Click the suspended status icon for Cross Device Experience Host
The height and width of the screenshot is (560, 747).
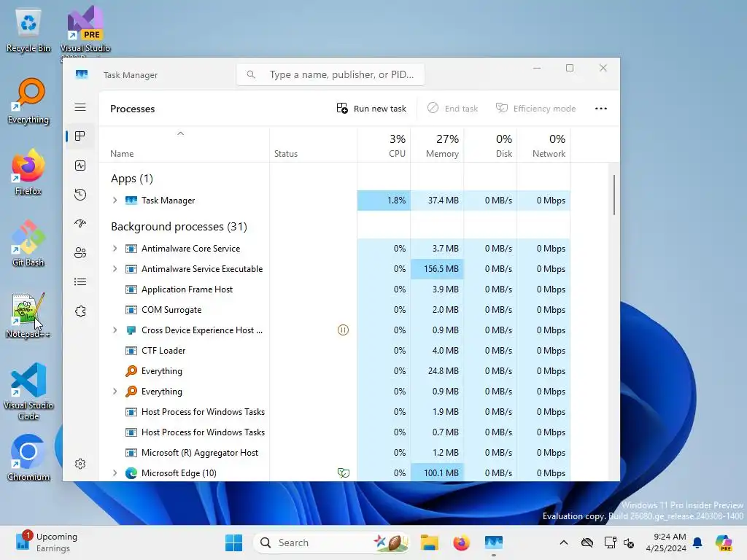(343, 330)
